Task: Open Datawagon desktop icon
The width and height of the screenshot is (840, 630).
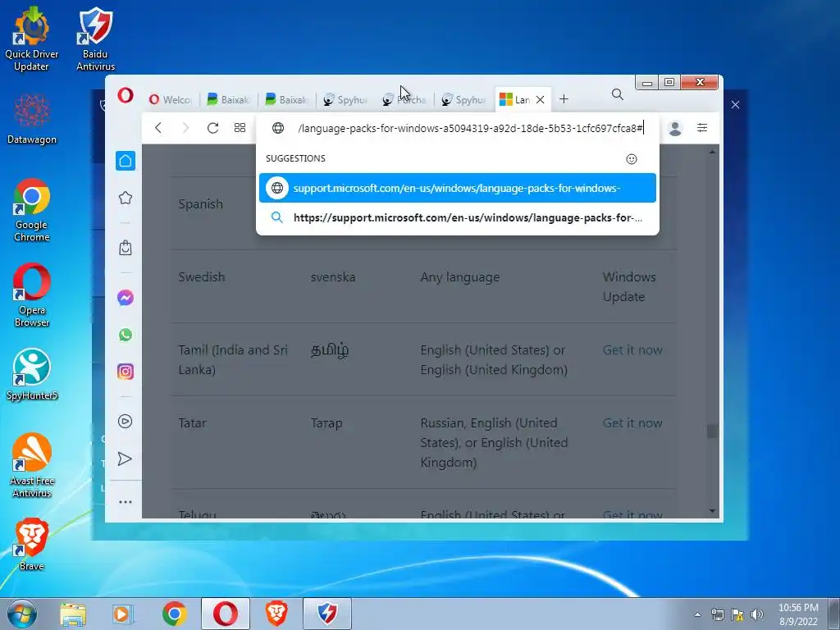Action: click(32, 118)
